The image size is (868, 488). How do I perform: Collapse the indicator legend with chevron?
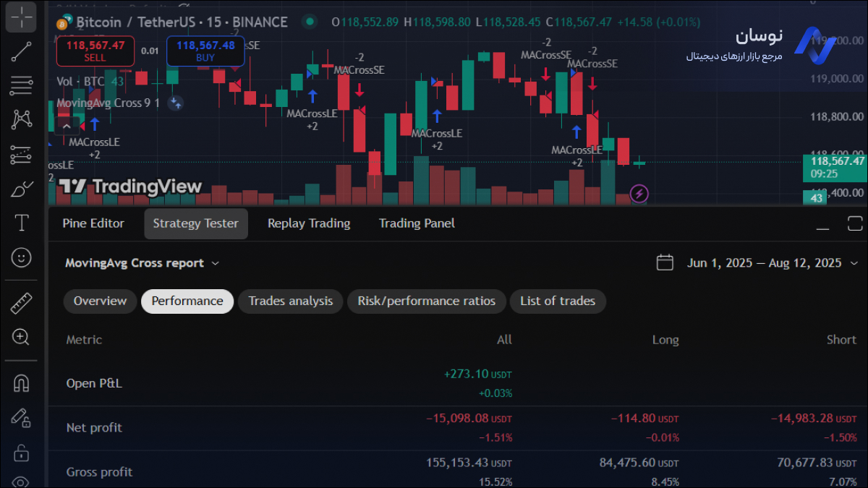[66, 125]
